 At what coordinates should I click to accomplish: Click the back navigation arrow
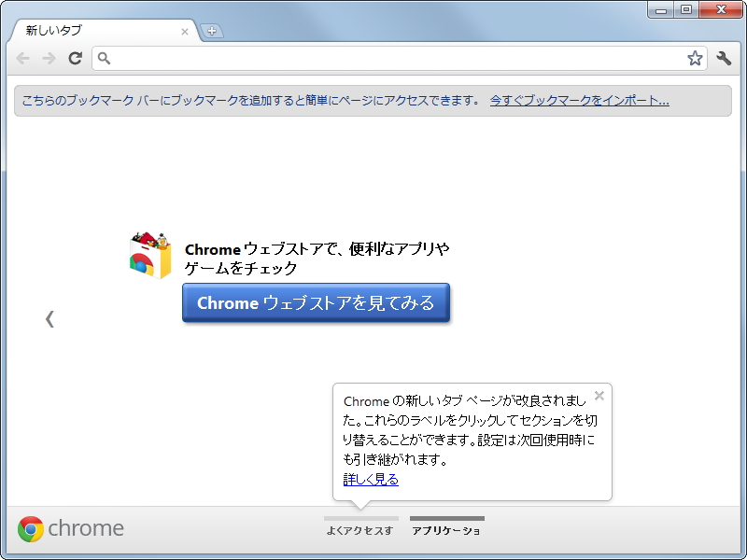pos(22,58)
